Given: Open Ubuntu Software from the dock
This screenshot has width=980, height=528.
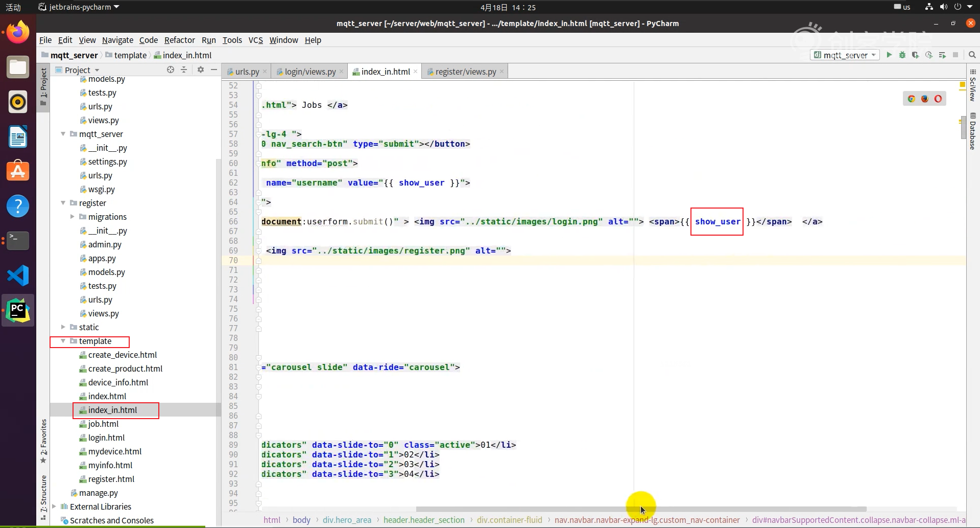Looking at the screenshot, I should pos(18,171).
